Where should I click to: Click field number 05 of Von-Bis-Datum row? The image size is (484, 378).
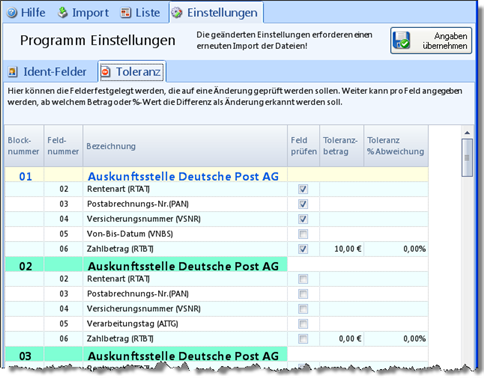click(x=64, y=234)
